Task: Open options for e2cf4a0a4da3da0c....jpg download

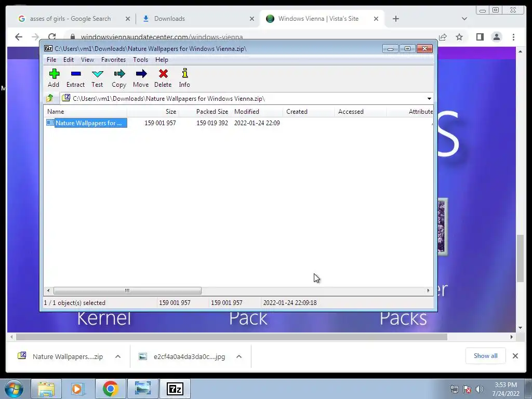Action: [239, 356]
